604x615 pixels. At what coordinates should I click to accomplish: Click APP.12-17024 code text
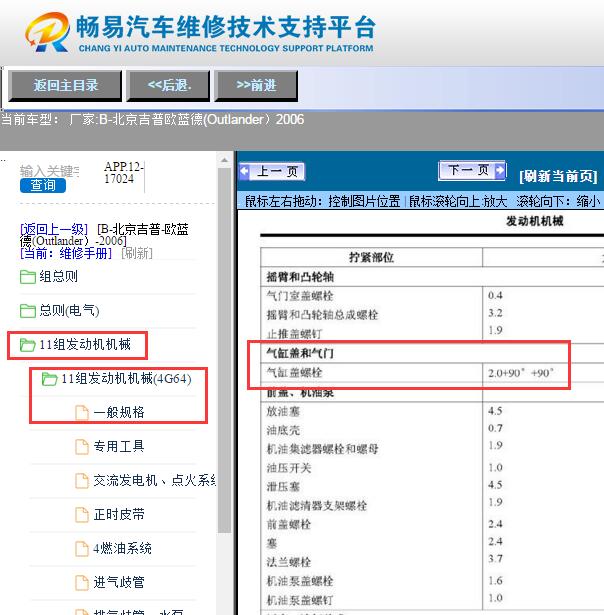coord(124,173)
